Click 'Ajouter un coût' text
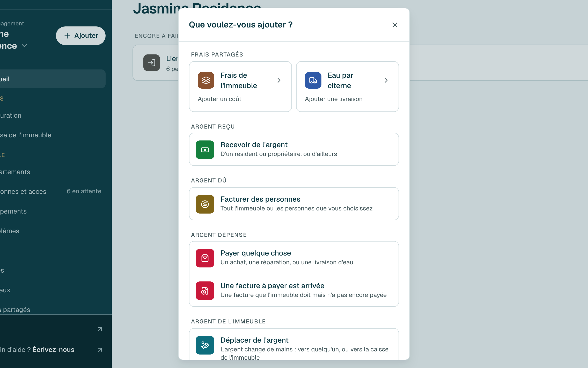Viewport: 588px width, 368px height. pyautogui.click(x=219, y=99)
